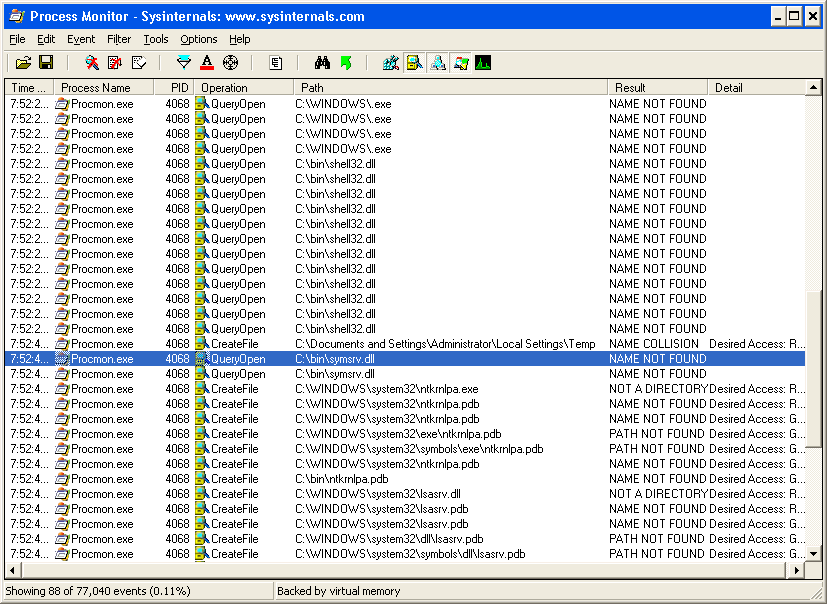Click the Path column header
This screenshot has height=604, width=827.
click(450, 88)
